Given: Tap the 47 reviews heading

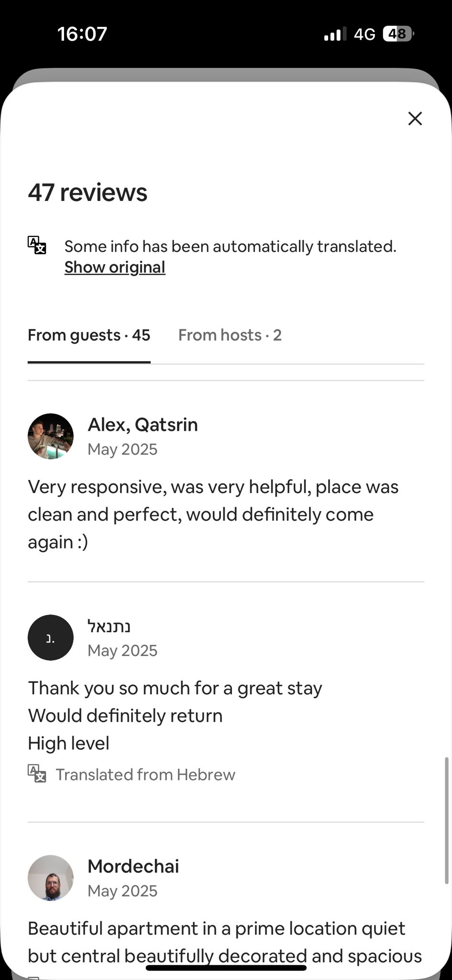Looking at the screenshot, I should [88, 192].
